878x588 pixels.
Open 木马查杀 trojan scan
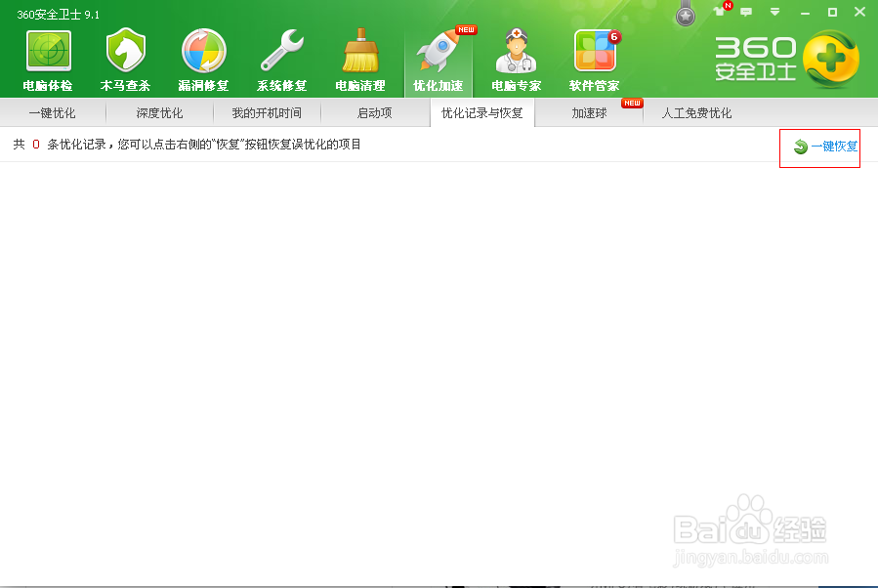coord(125,61)
